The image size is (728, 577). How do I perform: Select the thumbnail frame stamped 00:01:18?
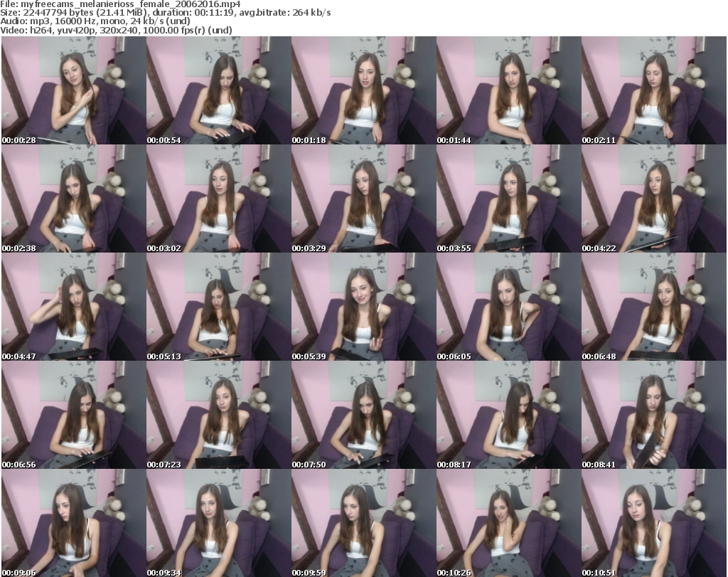(363, 90)
